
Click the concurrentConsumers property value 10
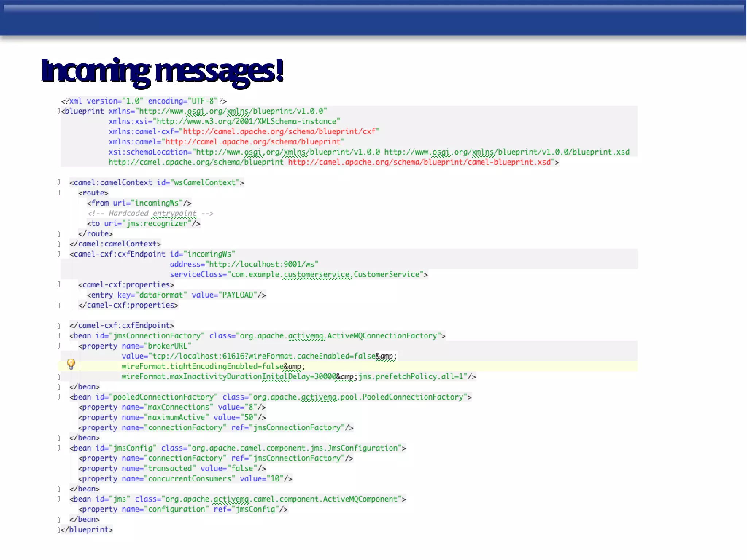[275, 479]
